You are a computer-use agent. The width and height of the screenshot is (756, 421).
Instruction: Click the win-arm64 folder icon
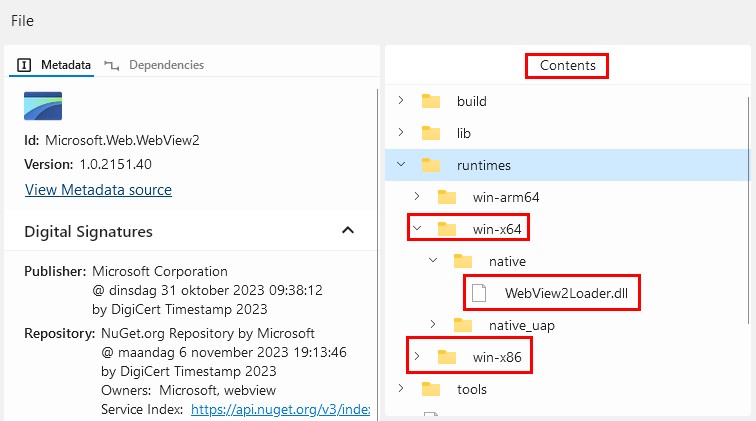coord(447,197)
